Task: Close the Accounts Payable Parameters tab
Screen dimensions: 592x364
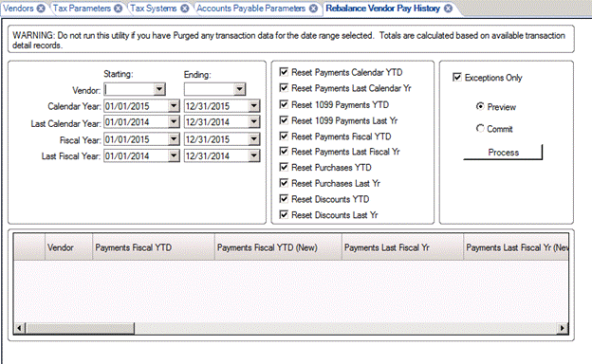Action: [x=313, y=9]
